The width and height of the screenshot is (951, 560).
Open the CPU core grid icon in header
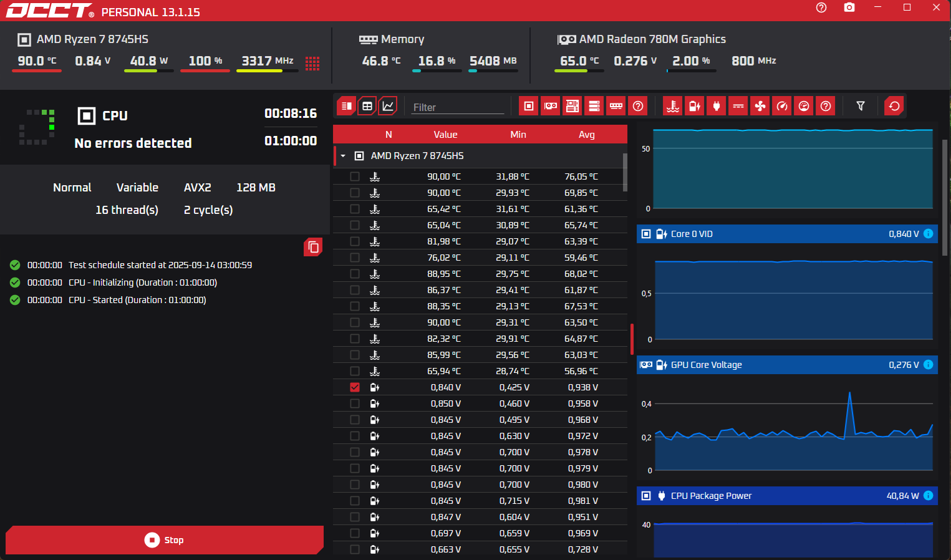312,63
